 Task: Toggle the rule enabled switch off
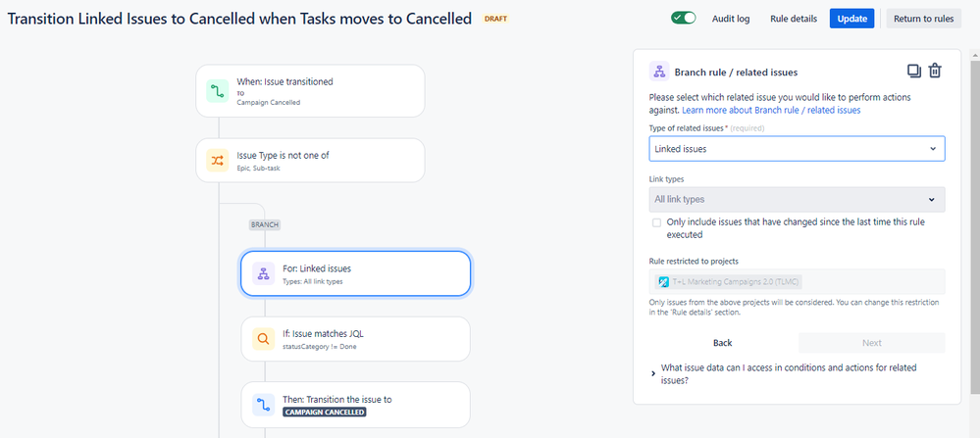[684, 18]
